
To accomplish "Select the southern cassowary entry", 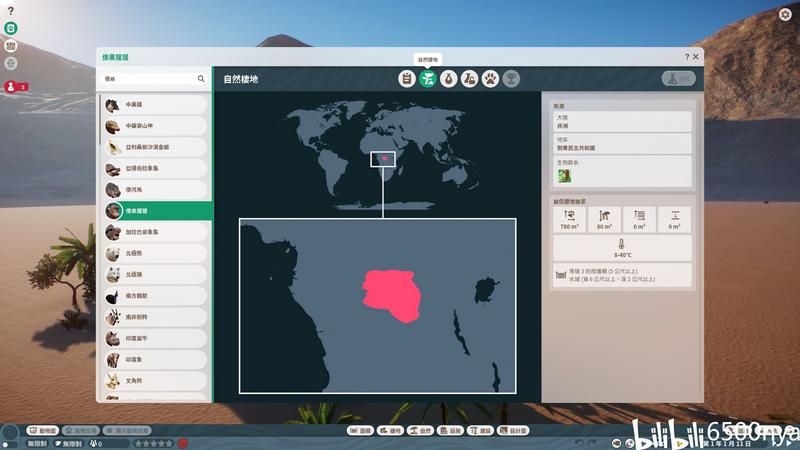I will tap(155, 296).
